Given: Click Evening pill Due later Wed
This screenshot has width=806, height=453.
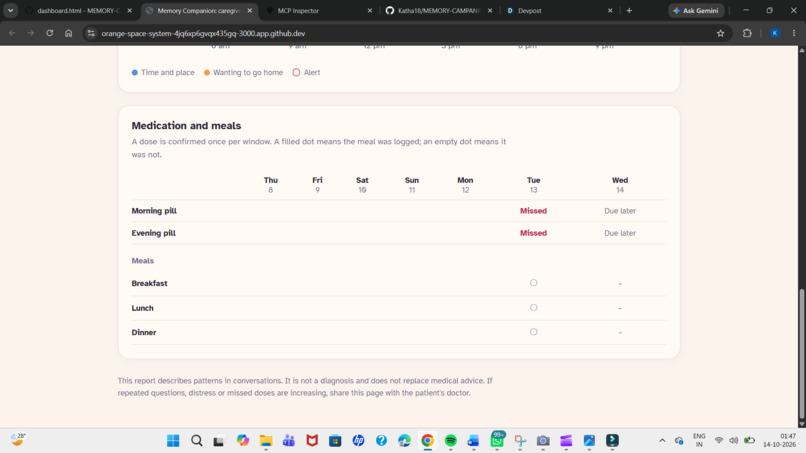Looking at the screenshot, I should pyautogui.click(x=620, y=233).
